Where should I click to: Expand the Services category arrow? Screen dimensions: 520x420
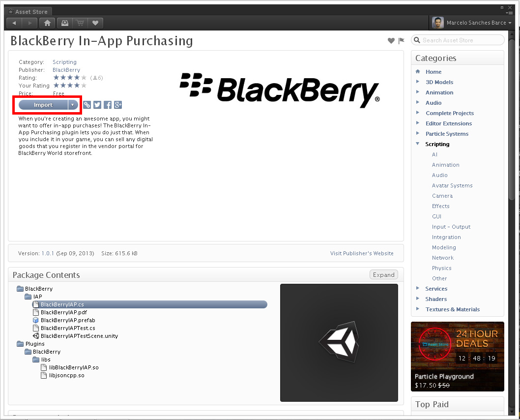[418, 288]
